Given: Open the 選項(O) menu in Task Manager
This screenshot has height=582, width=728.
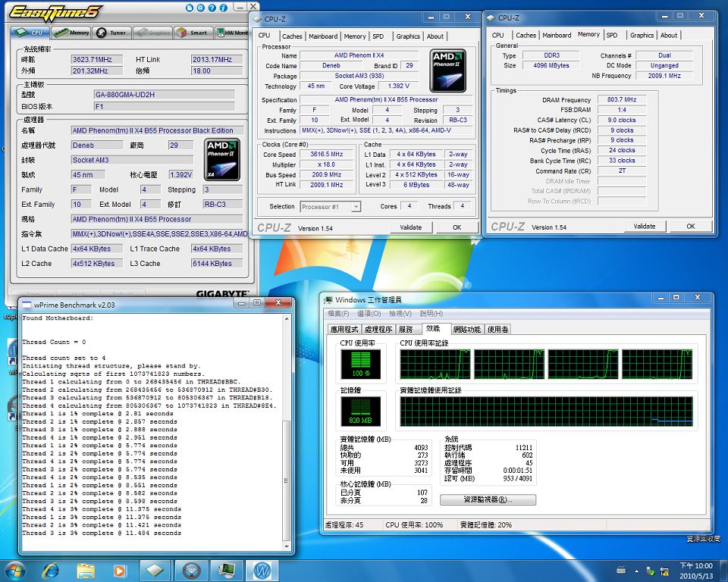Looking at the screenshot, I should 369,314.
